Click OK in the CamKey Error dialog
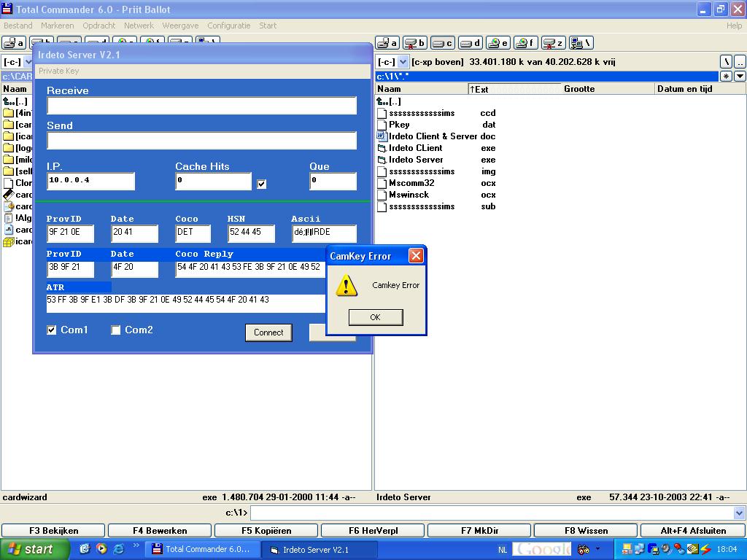This screenshot has width=747, height=560. click(376, 317)
